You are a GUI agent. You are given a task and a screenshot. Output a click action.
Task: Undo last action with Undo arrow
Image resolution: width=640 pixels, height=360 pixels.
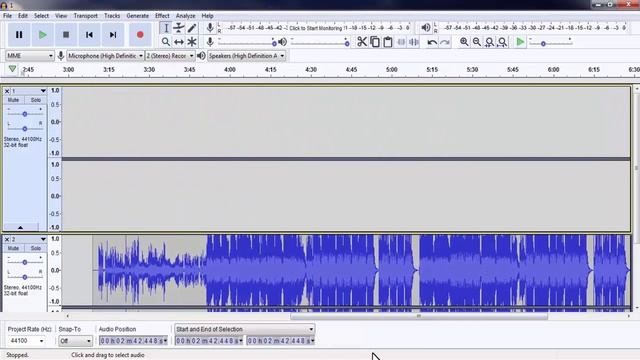[x=432, y=42]
